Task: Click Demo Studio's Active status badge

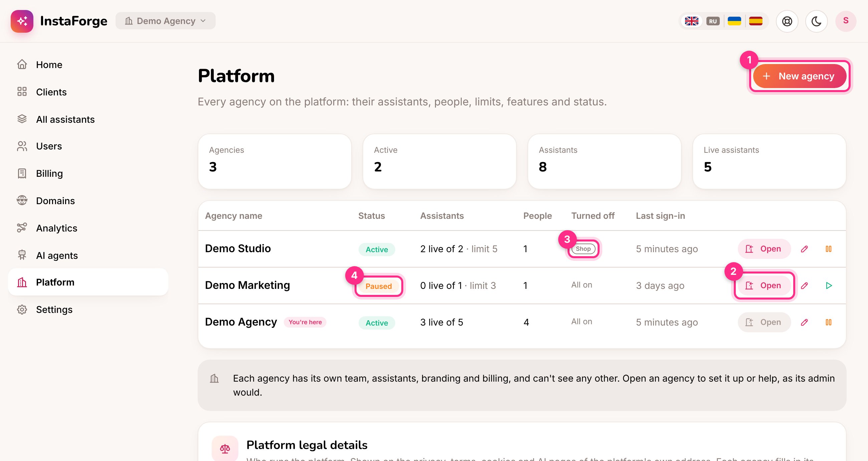Action: pos(377,250)
